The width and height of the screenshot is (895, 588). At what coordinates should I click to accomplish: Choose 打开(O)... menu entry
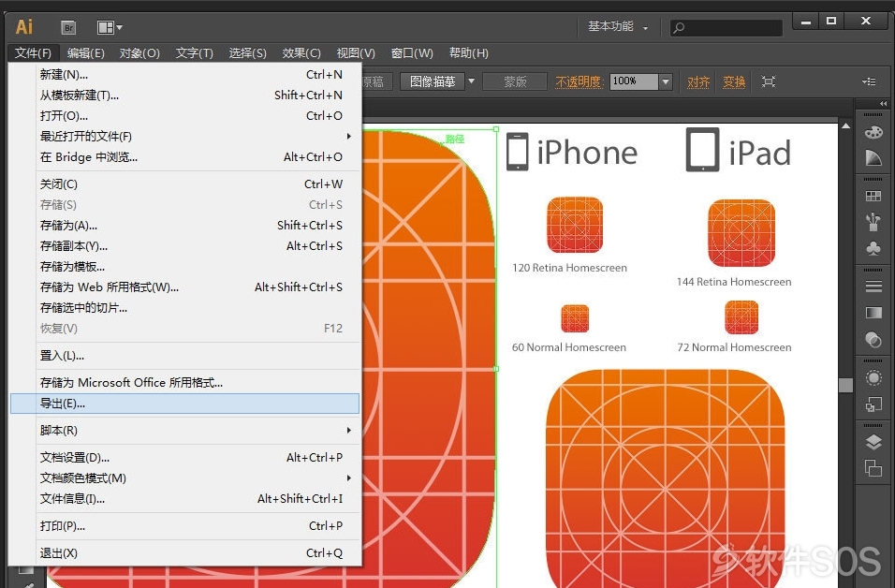click(x=185, y=115)
